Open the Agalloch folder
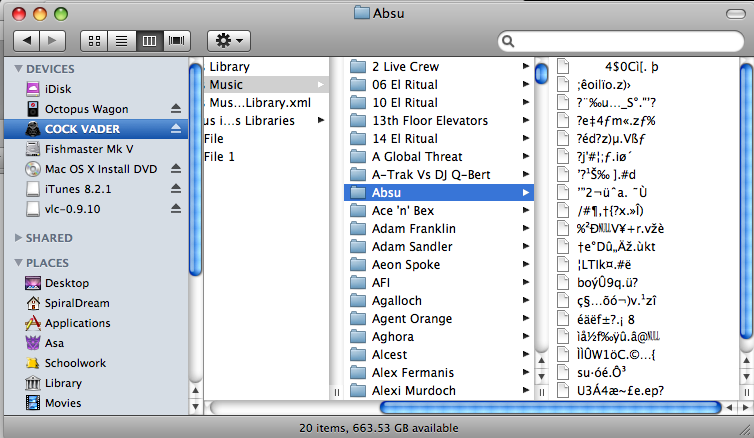The width and height of the screenshot is (754, 438). 439,300
